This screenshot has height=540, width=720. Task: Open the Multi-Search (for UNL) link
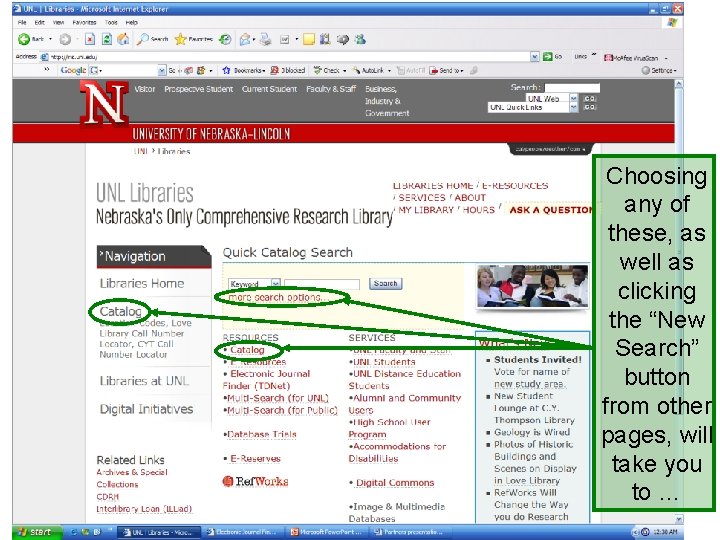point(278,398)
